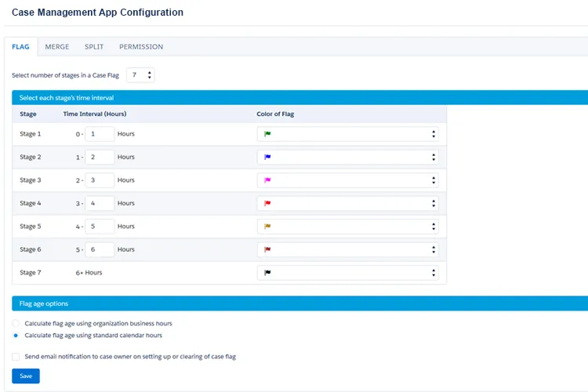The width and height of the screenshot is (588, 392).
Task: Click the dark red flag icon for Stage 6
Action: click(267, 249)
